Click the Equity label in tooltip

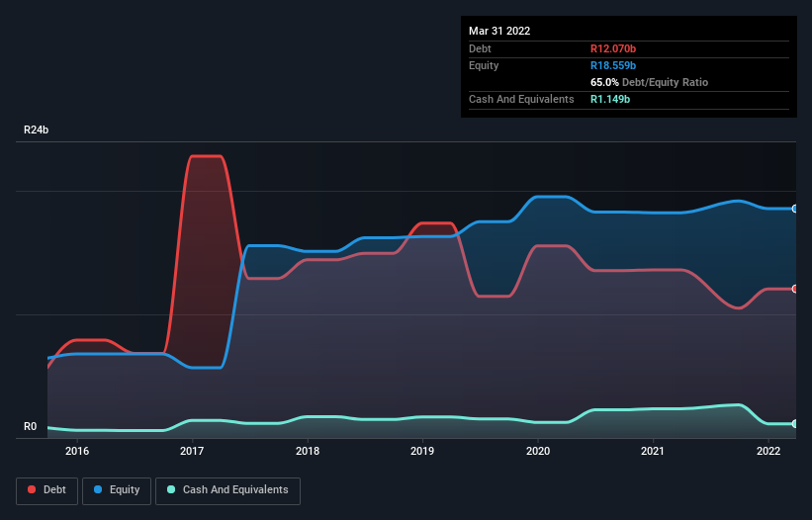[484, 65]
